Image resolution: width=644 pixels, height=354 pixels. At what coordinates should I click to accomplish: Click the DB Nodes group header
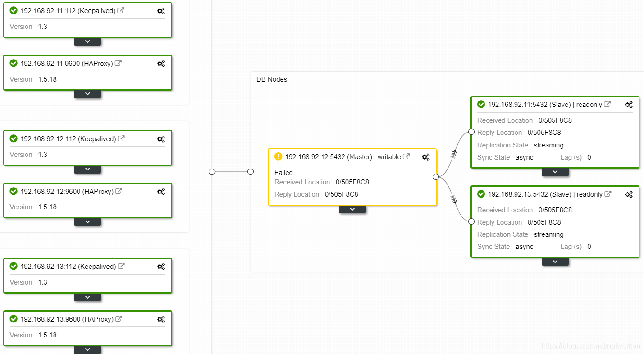point(272,79)
